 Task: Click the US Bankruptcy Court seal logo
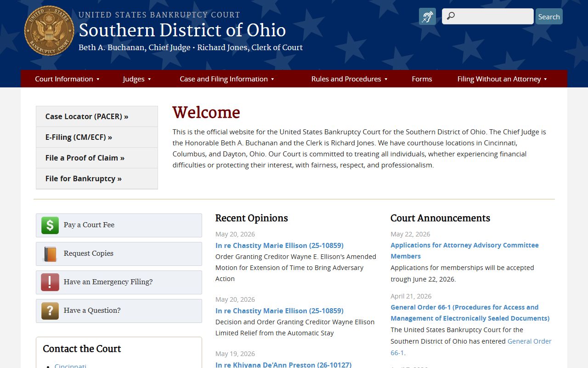click(49, 31)
